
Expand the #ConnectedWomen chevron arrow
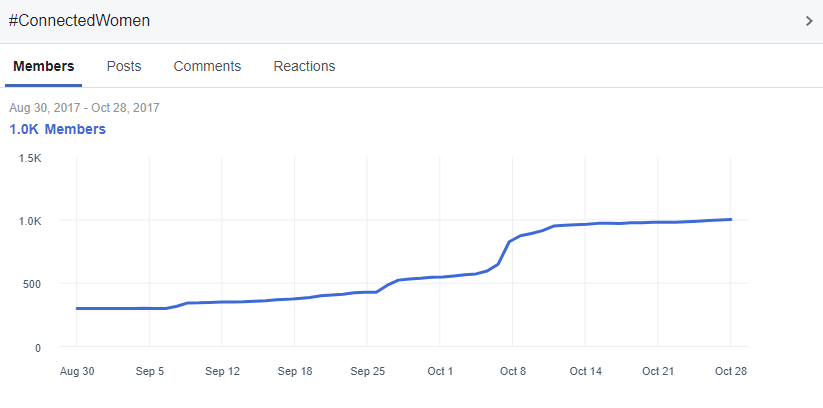(809, 21)
